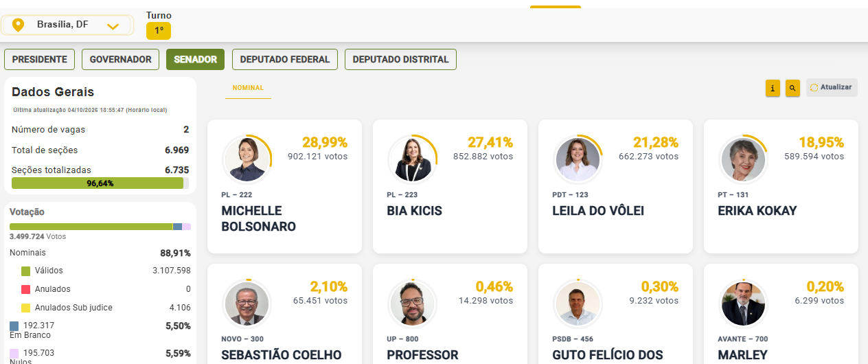This screenshot has height=364, width=868.
Task: Click the Atualizar refresh icon
Action: click(814, 88)
